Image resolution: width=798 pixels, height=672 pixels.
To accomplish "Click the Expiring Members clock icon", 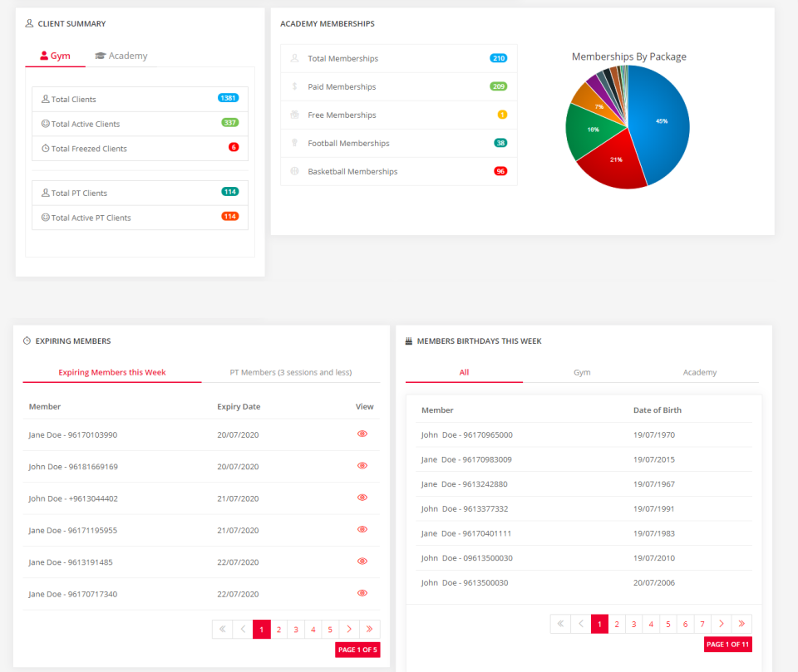I will tap(27, 341).
